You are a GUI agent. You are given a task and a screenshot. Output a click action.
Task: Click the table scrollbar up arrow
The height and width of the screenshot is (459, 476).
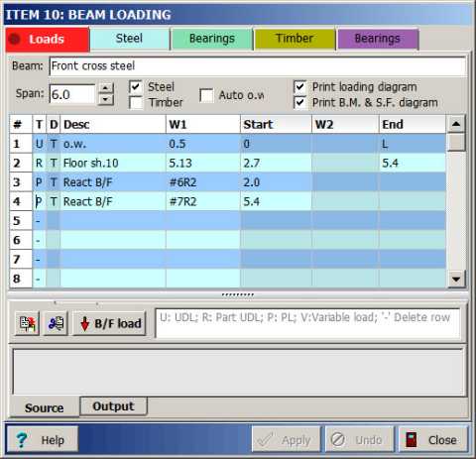click(x=456, y=124)
